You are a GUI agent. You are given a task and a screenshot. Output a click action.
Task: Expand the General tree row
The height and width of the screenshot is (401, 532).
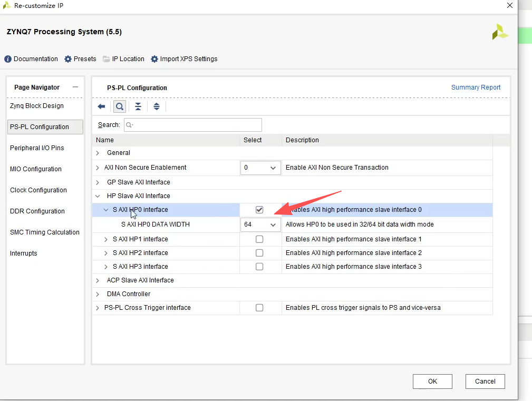(98, 153)
